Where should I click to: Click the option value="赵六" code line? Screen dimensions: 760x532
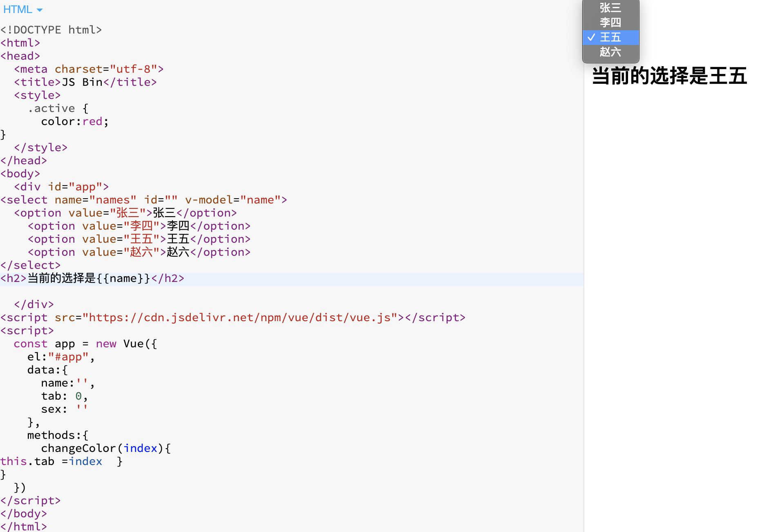pyautogui.click(x=139, y=252)
